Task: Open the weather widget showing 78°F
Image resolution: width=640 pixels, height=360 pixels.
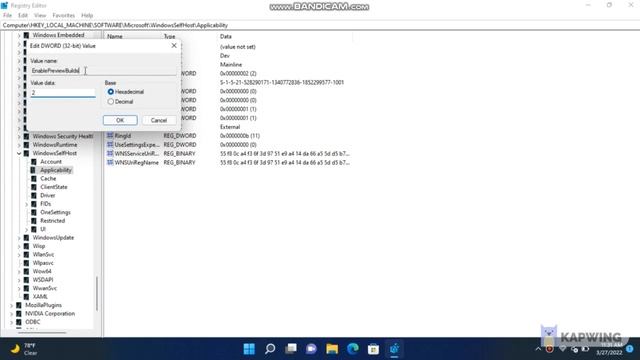Action: point(24,349)
